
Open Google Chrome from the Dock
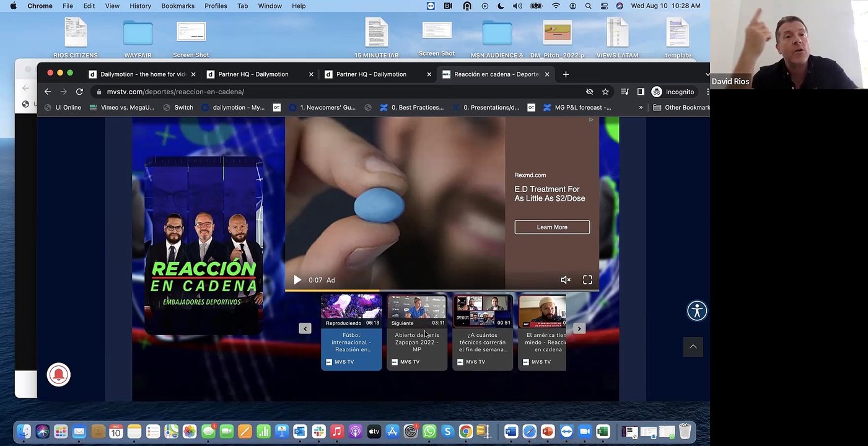(x=466, y=432)
